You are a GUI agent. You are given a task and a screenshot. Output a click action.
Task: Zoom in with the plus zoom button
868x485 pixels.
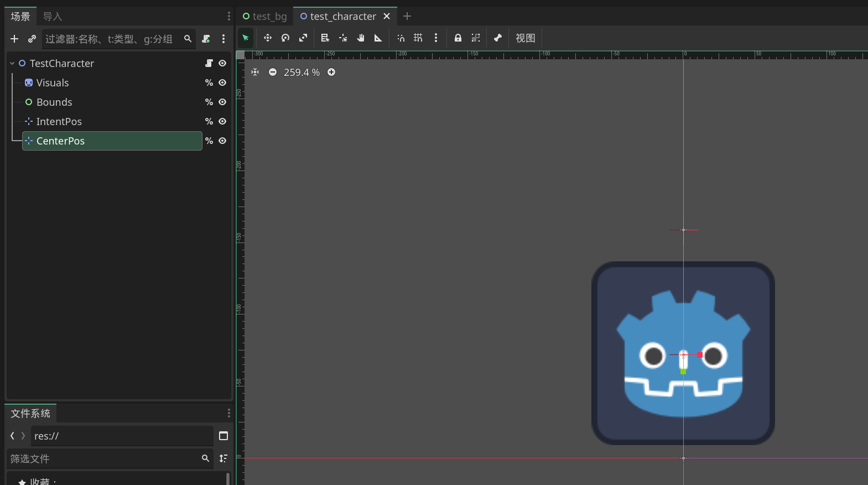[331, 72]
